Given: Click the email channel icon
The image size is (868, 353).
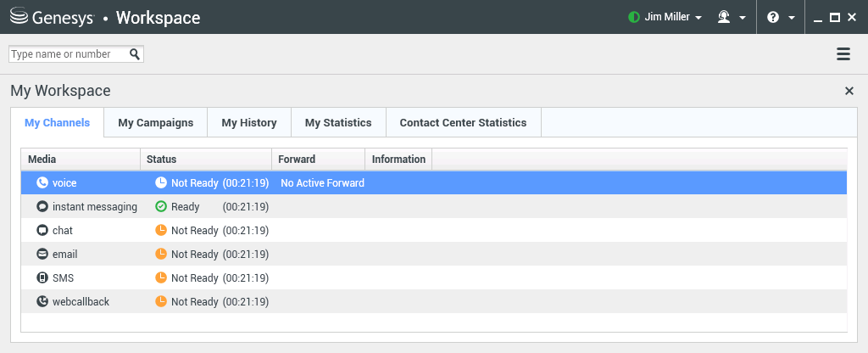Looking at the screenshot, I should point(42,254).
